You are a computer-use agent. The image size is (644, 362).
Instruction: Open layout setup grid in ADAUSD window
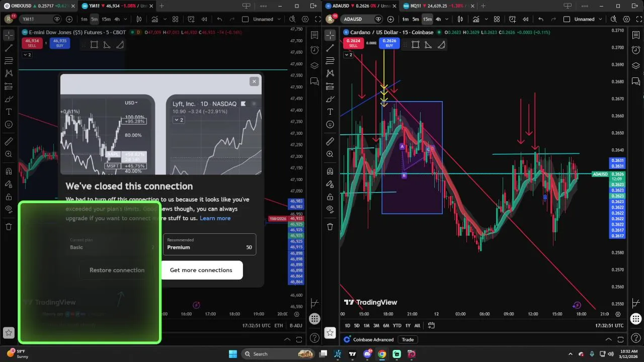click(x=497, y=19)
